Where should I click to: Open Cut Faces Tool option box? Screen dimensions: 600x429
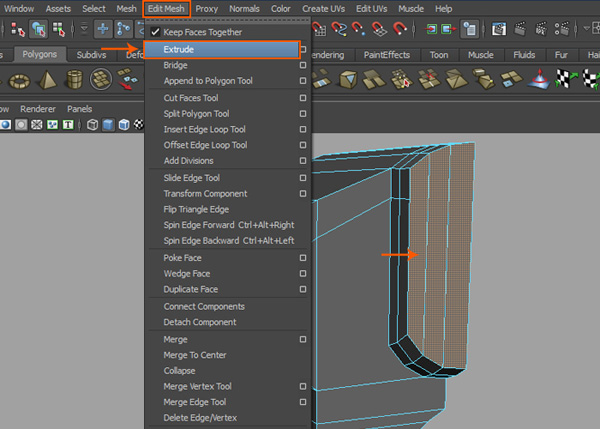click(x=303, y=98)
